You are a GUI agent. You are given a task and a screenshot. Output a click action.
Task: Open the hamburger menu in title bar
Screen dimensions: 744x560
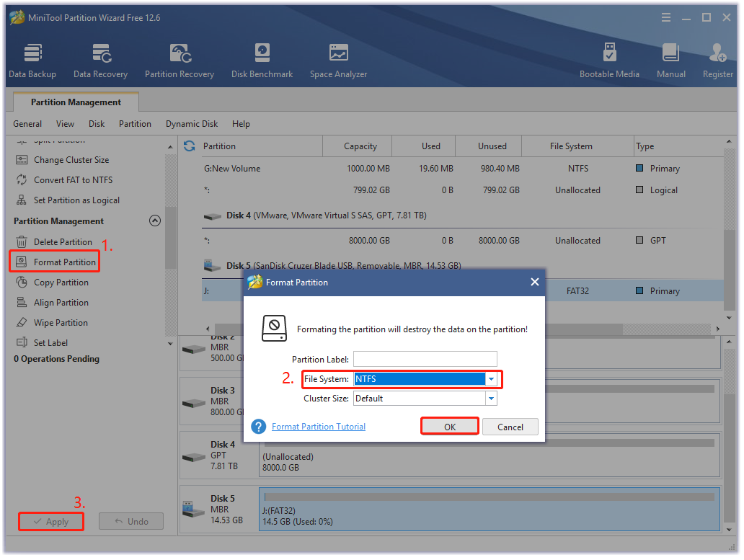click(666, 17)
